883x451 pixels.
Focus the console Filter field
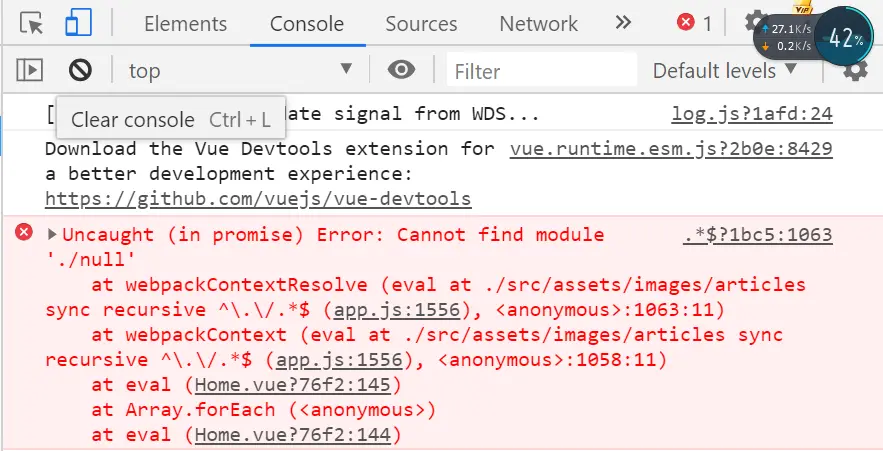(x=540, y=70)
